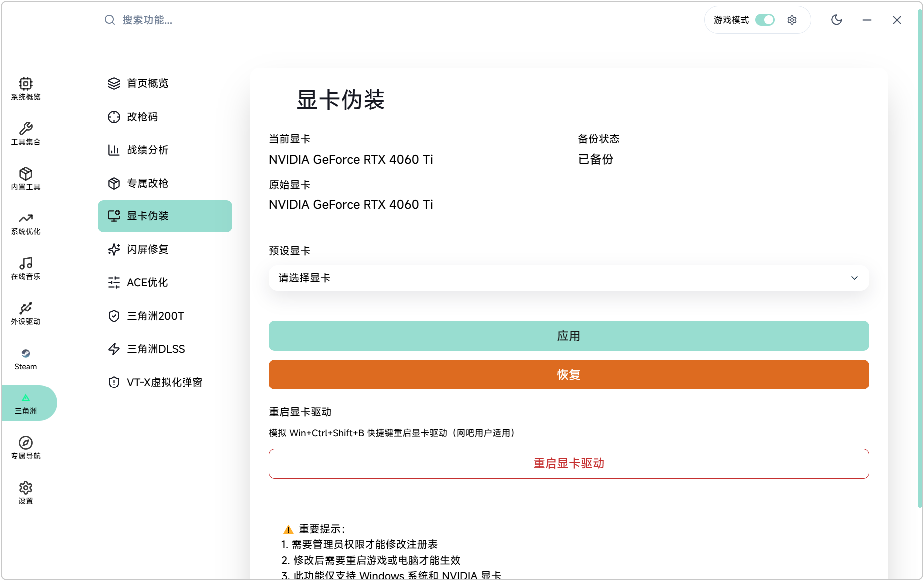
Task: Click the 重启显卡驱动 section heading
Action: point(300,412)
